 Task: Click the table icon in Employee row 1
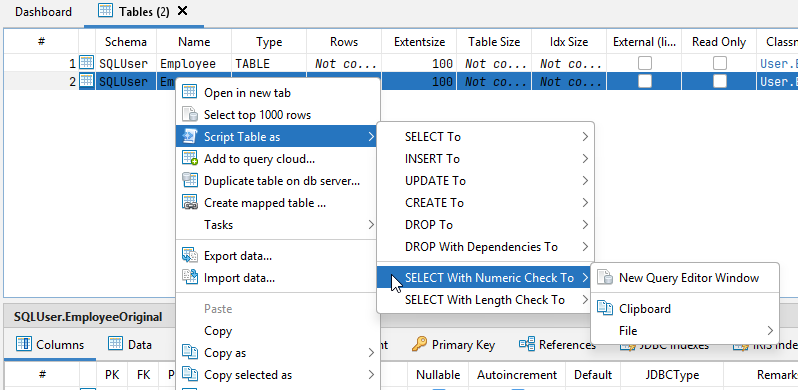point(87,63)
